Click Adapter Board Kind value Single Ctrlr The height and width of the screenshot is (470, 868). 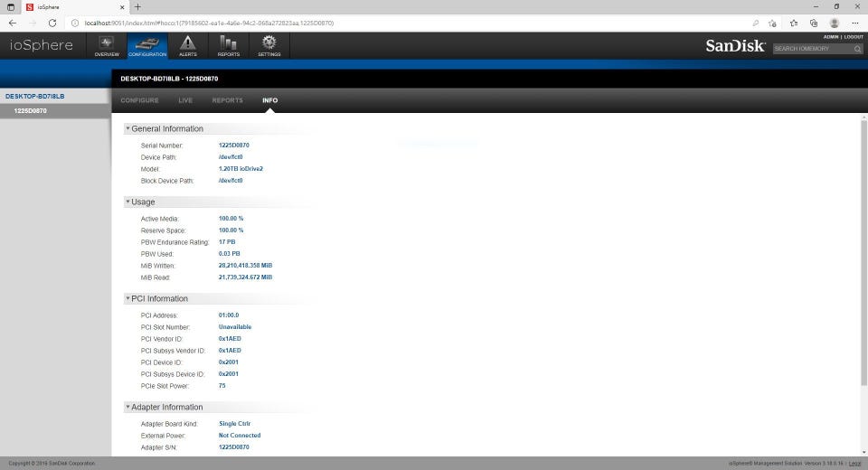(x=235, y=424)
